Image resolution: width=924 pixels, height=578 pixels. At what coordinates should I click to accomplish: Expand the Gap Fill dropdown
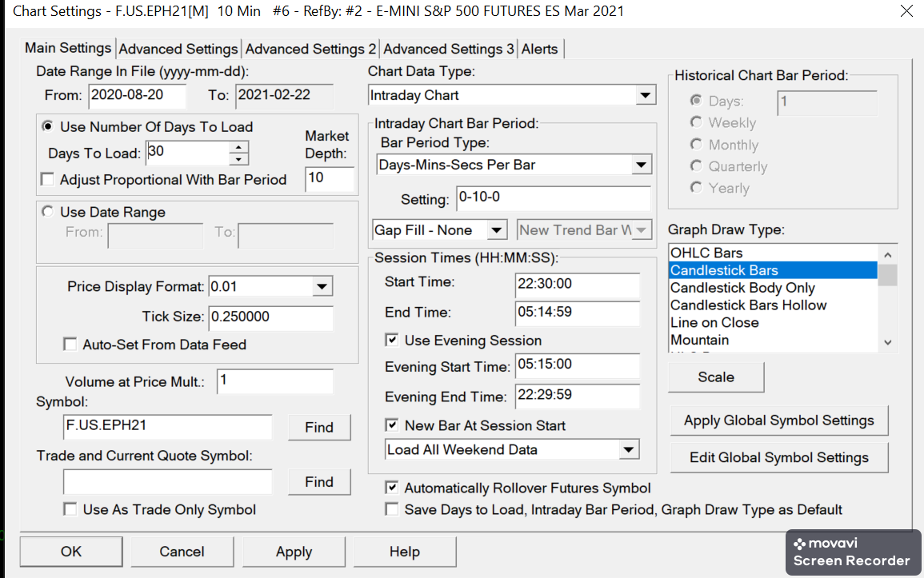pyautogui.click(x=497, y=230)
